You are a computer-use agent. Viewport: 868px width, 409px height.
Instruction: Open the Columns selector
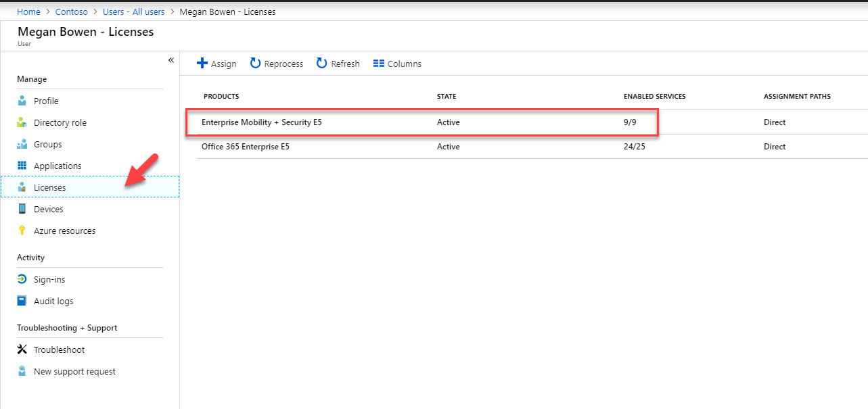(396, 63)
